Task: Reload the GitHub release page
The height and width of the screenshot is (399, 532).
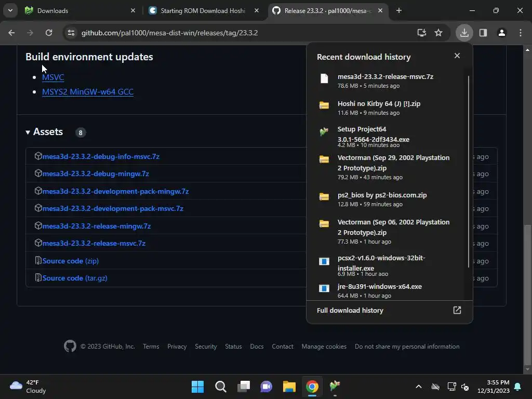Action: (x=49, y=33)
